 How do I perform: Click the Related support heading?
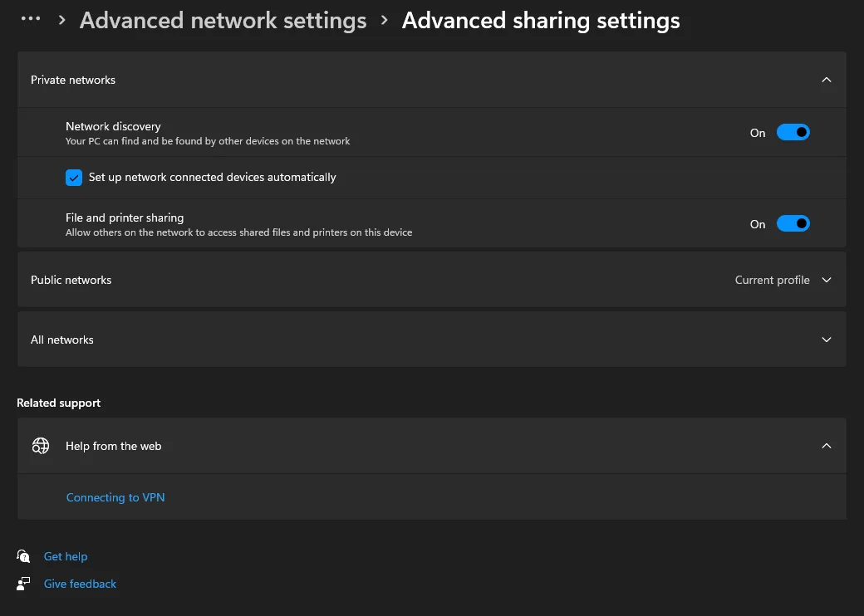(58, 403)
